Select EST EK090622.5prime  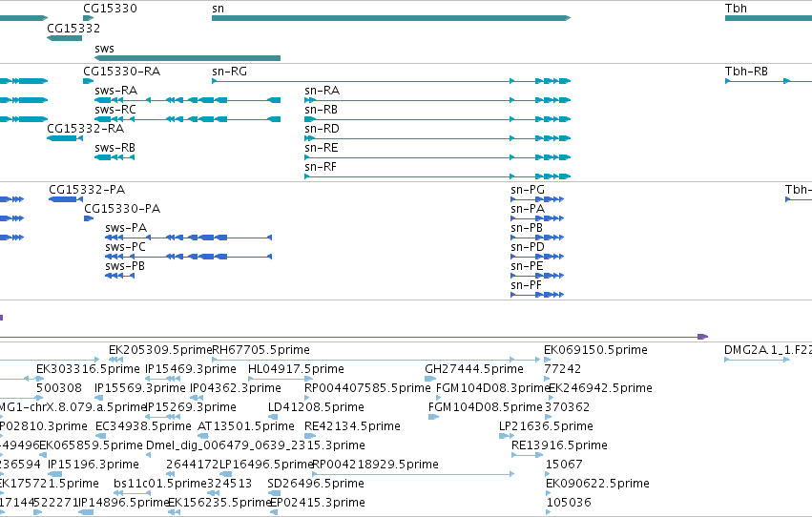(549, 494)
